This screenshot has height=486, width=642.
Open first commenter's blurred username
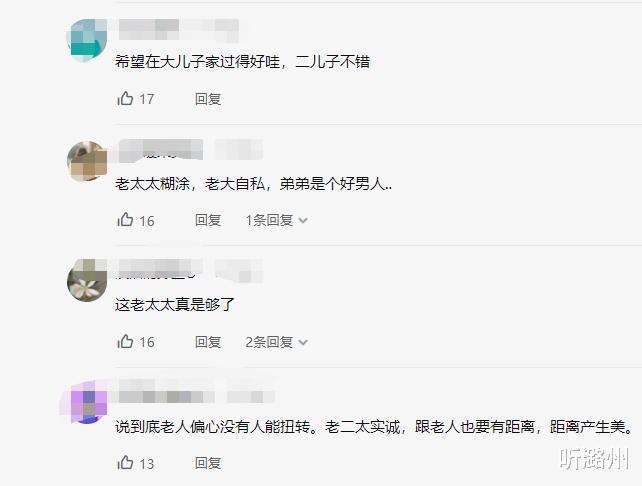(x=179, y=30)
